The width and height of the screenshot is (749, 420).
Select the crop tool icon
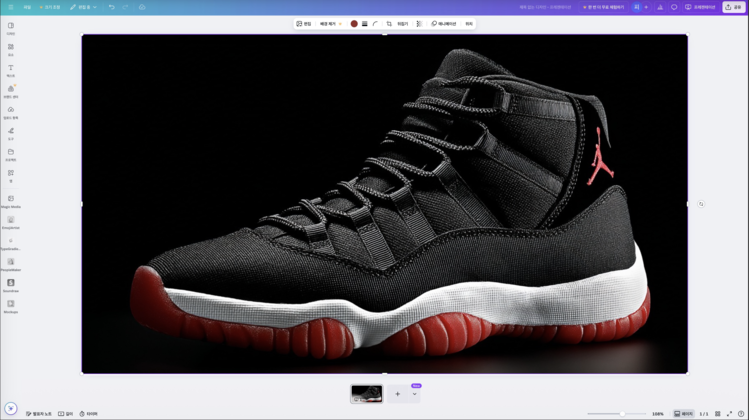pos(389,24)
